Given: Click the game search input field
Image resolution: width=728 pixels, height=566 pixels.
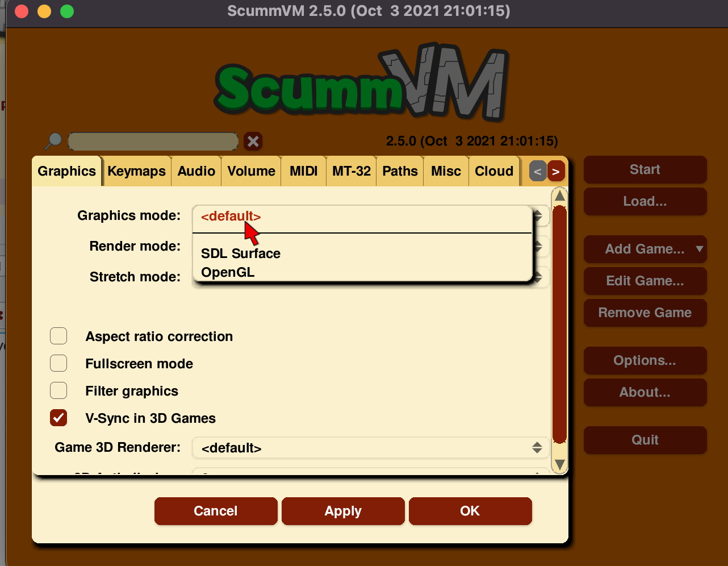Looking at the screenshot, I should pyautogui.click(x=153, y=141).
